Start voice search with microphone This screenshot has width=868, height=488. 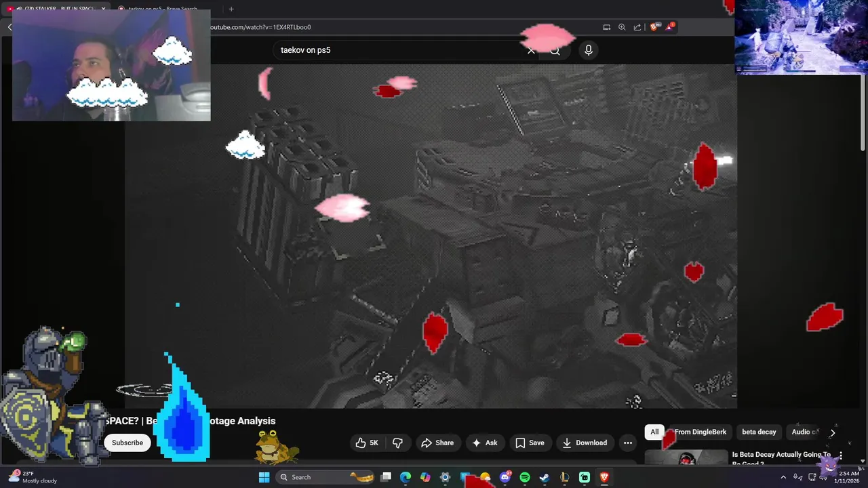[589, 50]
